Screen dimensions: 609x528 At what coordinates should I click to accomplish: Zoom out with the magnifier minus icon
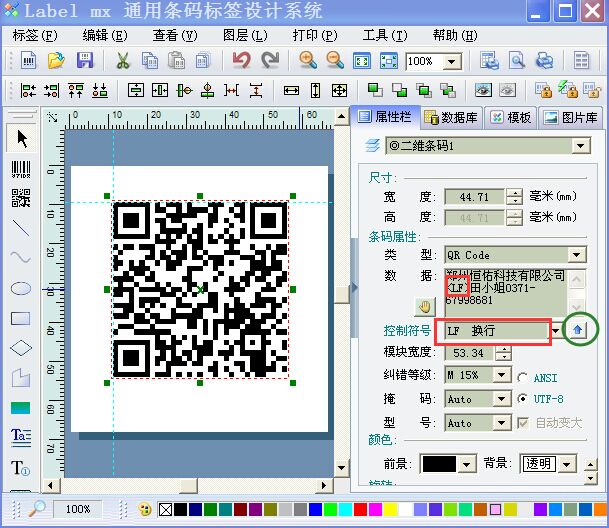tap(335, 61)
